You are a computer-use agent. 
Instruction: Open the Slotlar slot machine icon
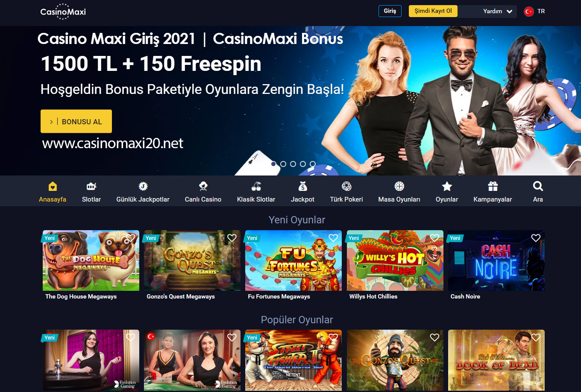[91, 186]
